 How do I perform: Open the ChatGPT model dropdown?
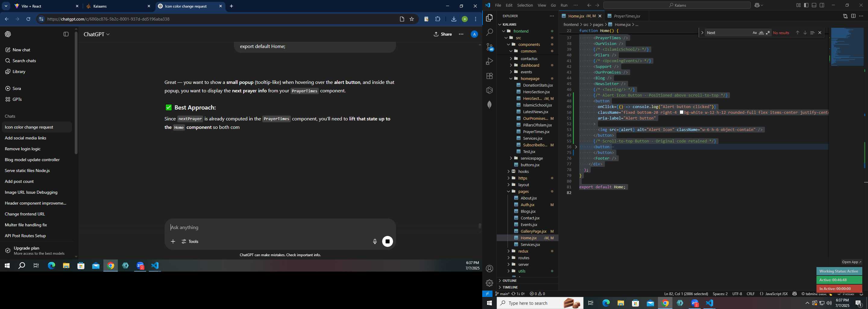pos(97,34)
